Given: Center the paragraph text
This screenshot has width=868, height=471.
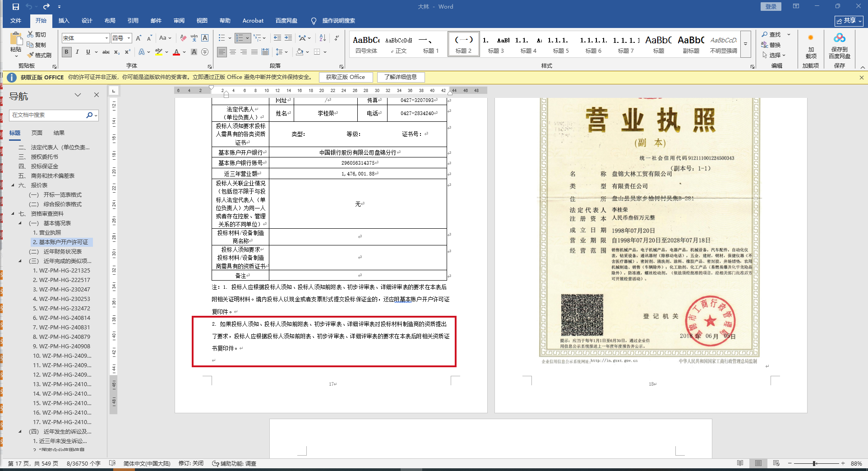Looking at the screenshot, I should 233,52.
